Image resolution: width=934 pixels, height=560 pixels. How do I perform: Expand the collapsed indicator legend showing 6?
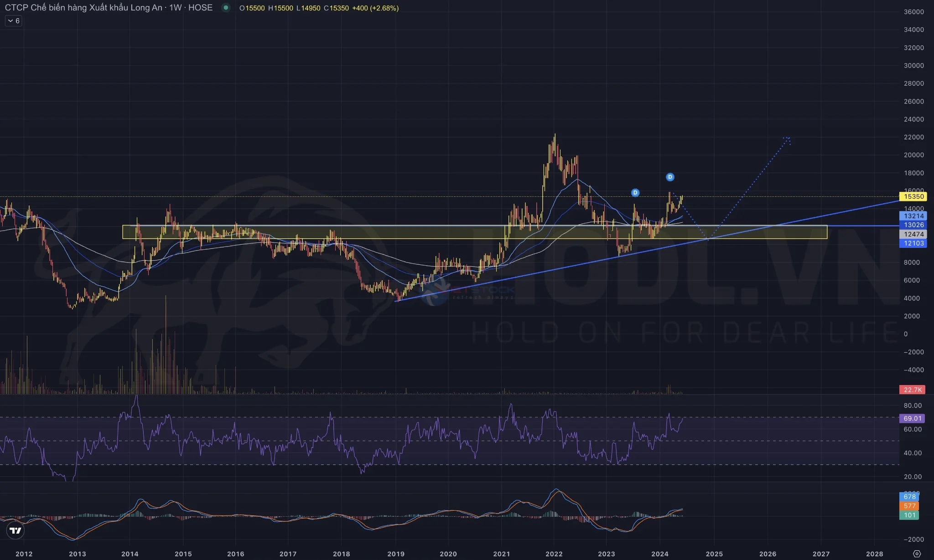(14, 21)
